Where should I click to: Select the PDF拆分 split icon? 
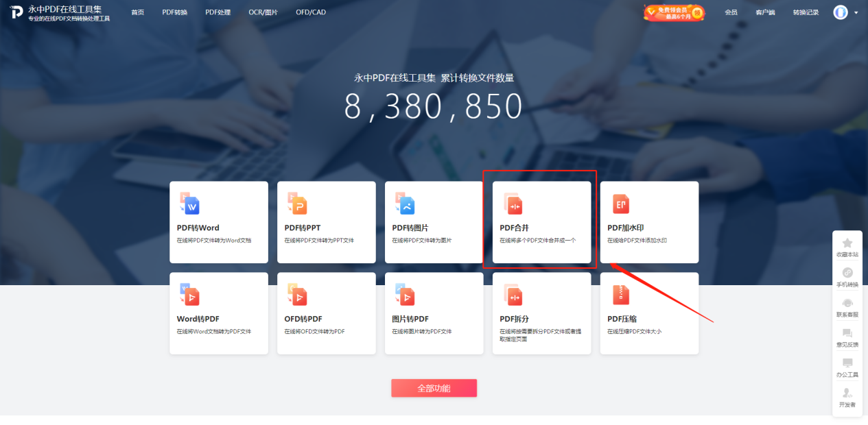click(513, 295)
